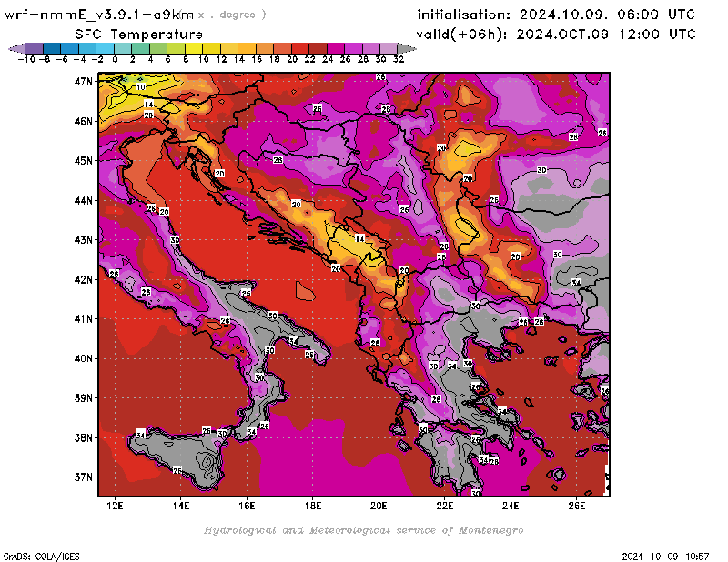This screenshot has width=728, height=562.
Task: Click the '18E' longitude axis label
Action: pos(313,506)
